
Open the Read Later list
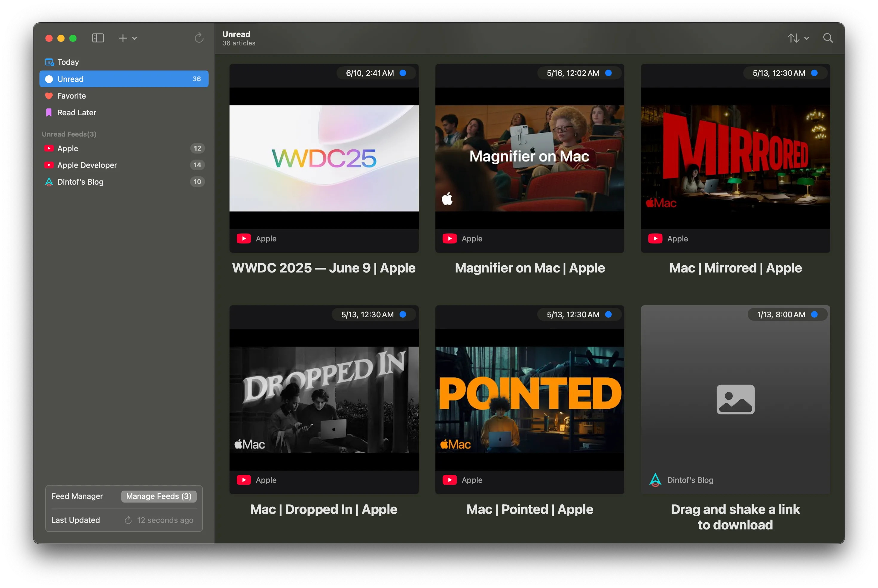pyautogui.click(x=77, y=113)
